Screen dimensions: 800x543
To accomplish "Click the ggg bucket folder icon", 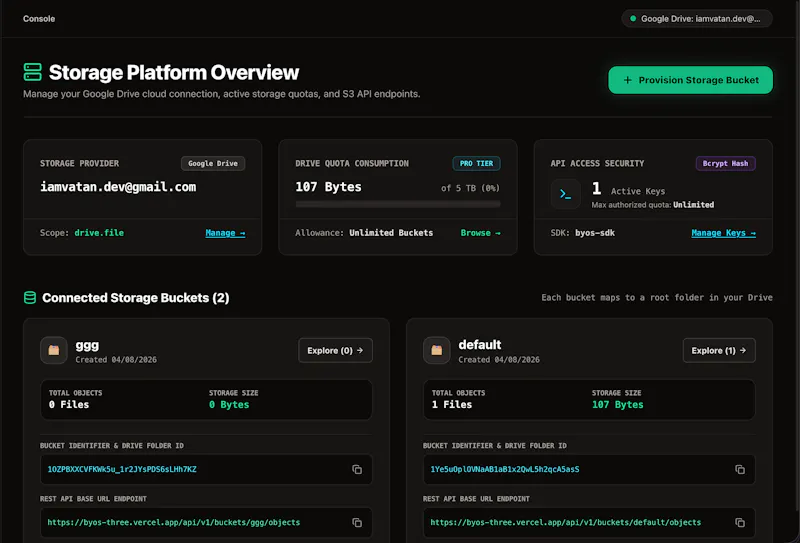I will pos(54,350).
